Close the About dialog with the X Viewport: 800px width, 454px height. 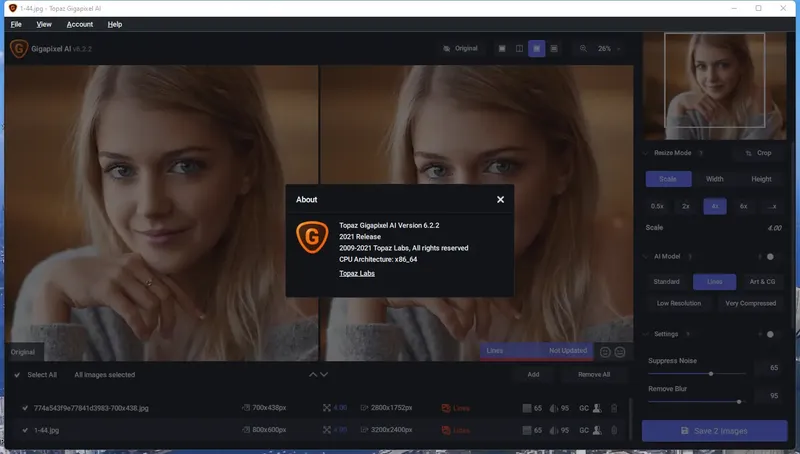501,199
